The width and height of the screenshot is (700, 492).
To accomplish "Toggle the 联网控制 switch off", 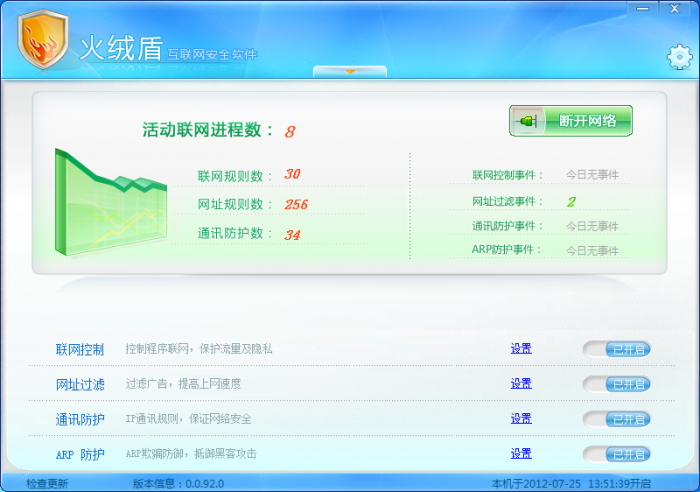I will coord(617,349).
